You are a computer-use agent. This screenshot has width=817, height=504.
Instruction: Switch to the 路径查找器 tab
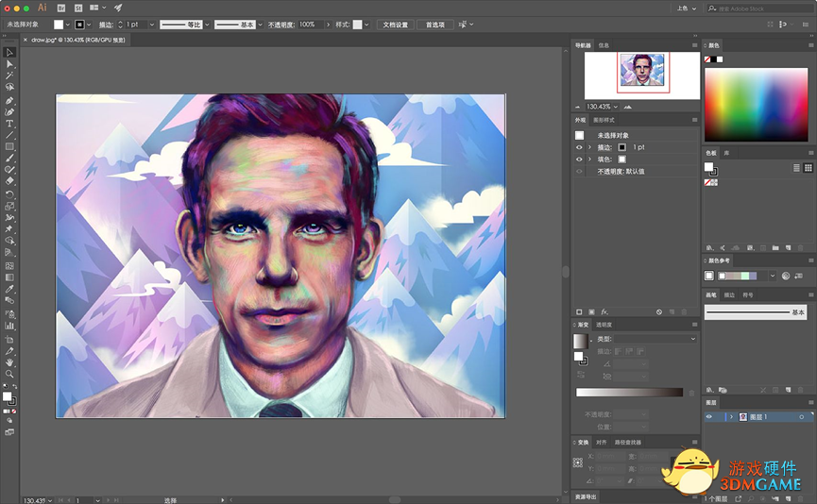coord(628,443)
